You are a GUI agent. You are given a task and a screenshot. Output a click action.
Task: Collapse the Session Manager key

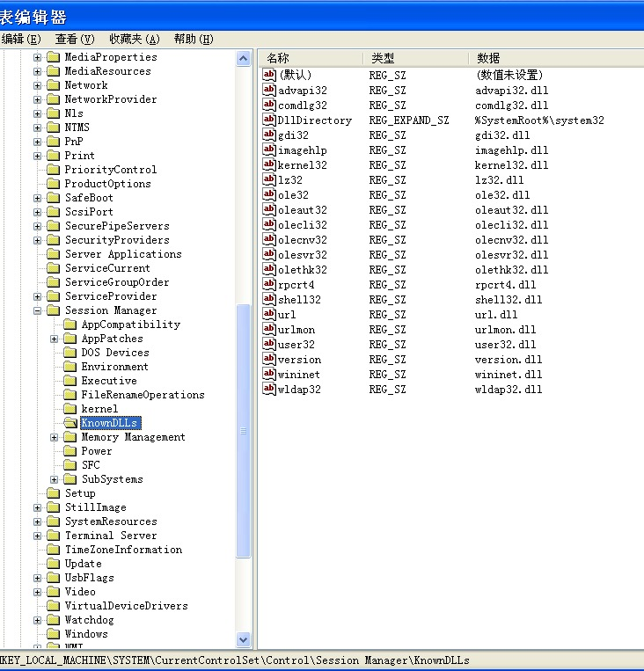(x=37, y=310)
